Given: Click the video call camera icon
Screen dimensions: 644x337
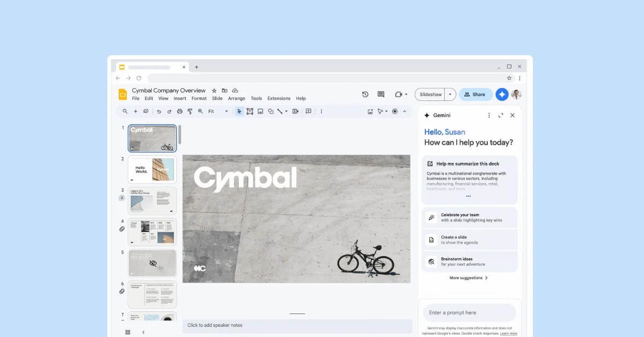Looking at the screenshot, I should click(x=398, y=94).
